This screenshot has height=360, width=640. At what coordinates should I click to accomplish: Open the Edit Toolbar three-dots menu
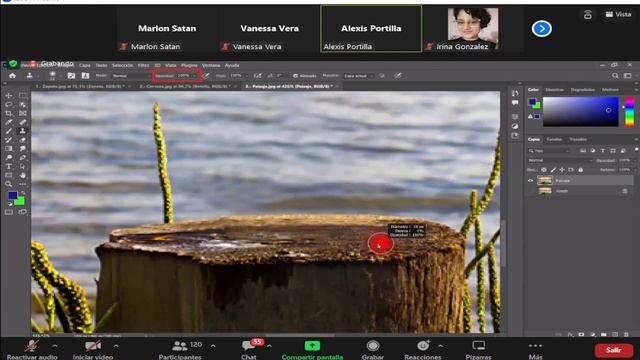tap(22, 184)
